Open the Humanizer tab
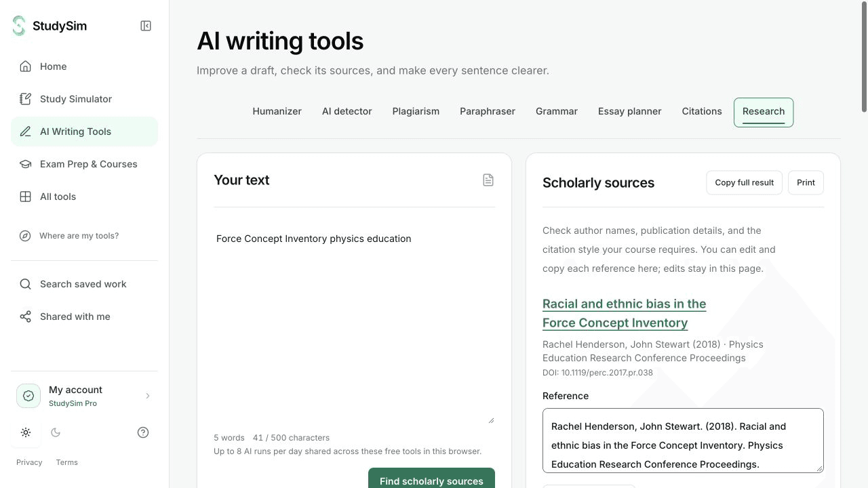868x488 pixels. coord(277,112)
